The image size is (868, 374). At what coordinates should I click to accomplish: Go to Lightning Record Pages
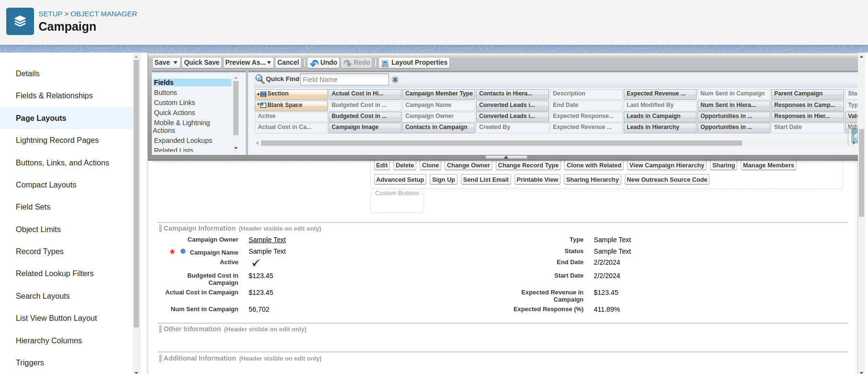click(x=57, y=140)
